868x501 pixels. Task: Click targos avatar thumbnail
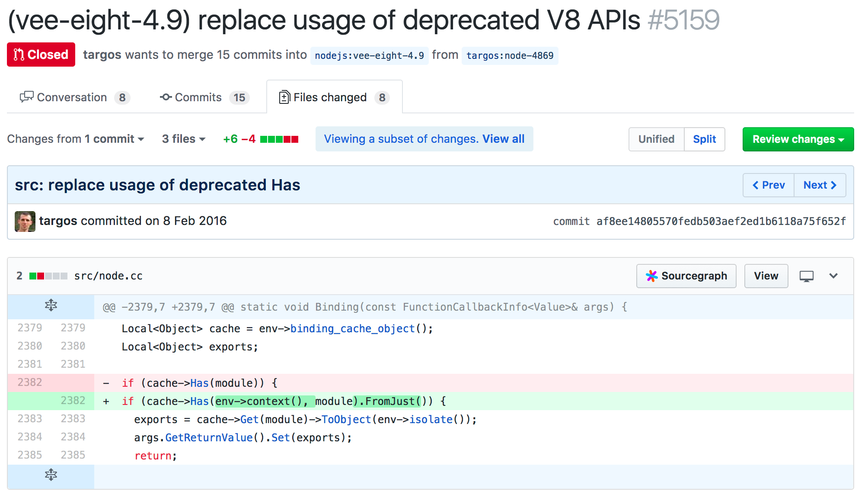[x=25, y=222]
